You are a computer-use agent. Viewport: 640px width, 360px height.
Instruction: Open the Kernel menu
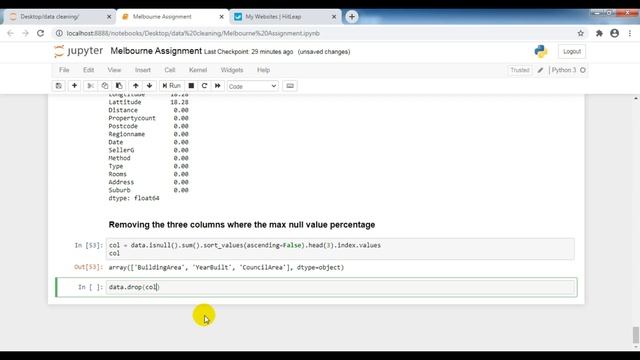tap(198, 70)
